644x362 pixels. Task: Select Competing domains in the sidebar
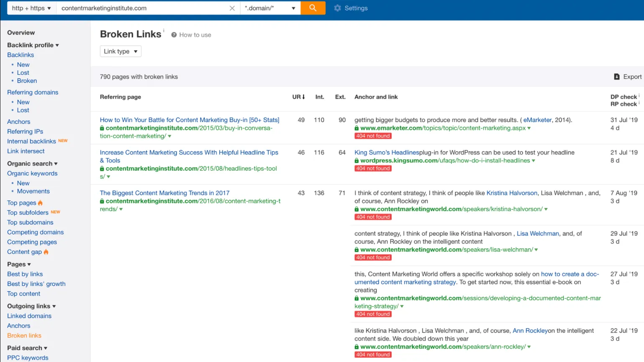point(36,232)
